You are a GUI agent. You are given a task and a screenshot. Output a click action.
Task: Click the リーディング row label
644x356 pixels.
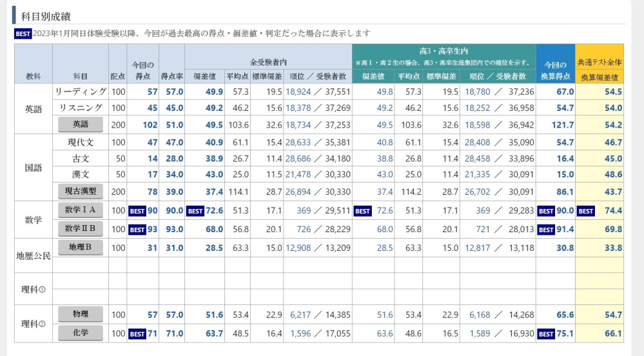click(x=81, y=92)
